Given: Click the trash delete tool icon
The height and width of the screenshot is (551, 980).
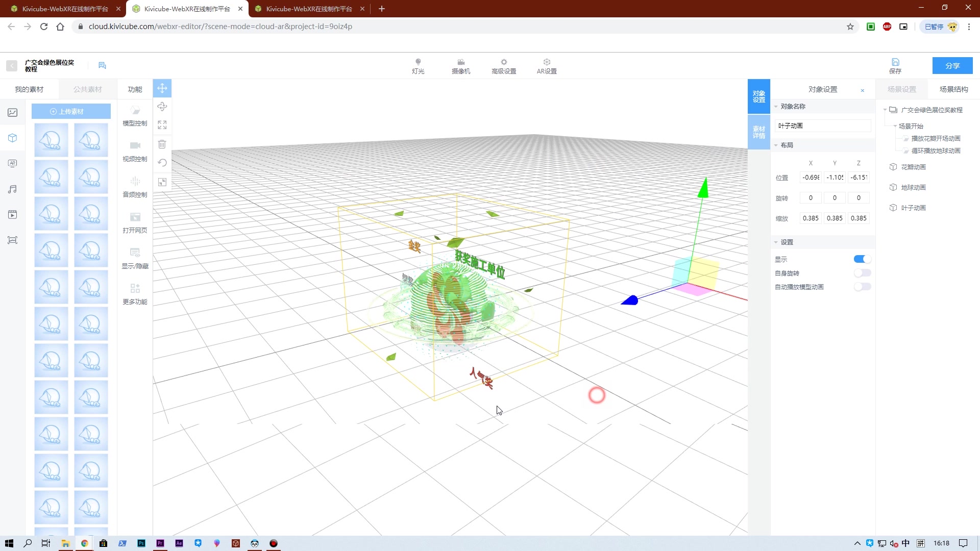Looking at the screenshot, I should (162, 144).
